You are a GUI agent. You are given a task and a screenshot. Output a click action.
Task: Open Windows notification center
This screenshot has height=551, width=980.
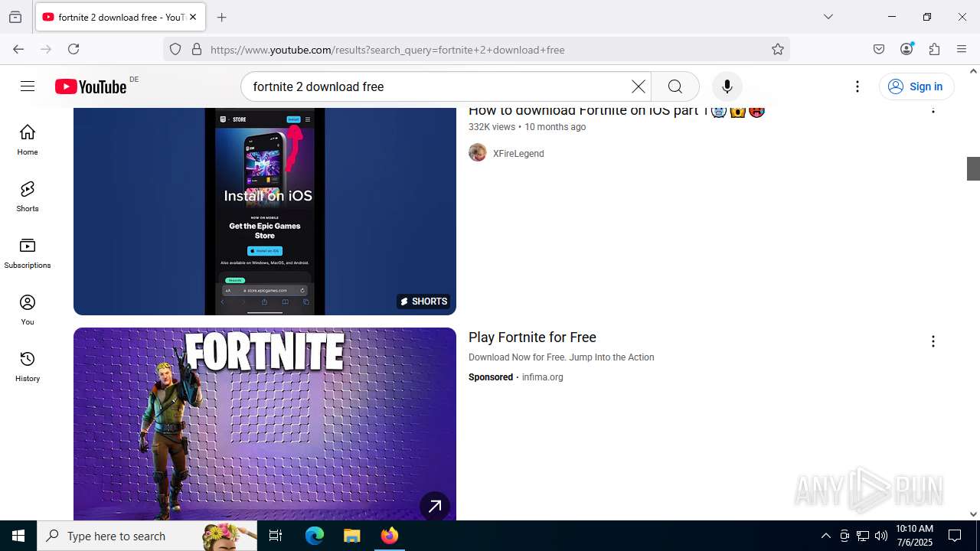[x=955, y=536]
